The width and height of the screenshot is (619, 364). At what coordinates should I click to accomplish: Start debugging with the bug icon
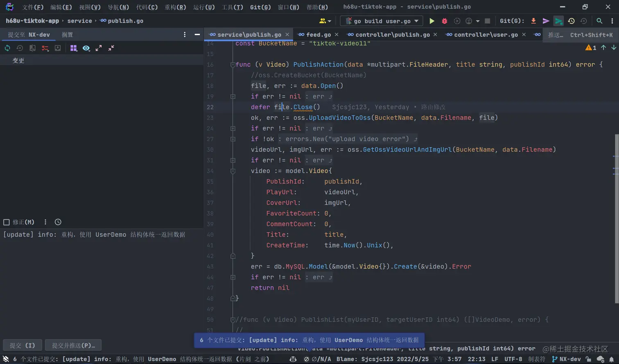click(x=444, y=21)
